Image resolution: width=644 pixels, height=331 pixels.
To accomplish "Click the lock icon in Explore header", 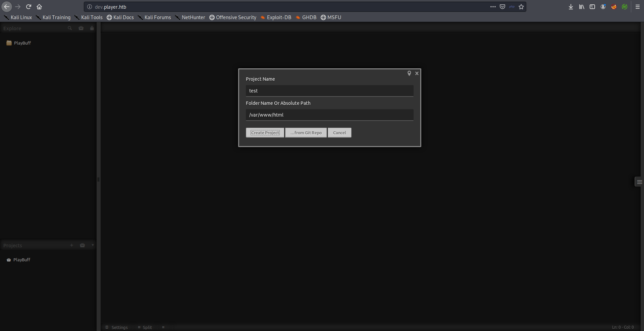I will (x=92, y=28).
